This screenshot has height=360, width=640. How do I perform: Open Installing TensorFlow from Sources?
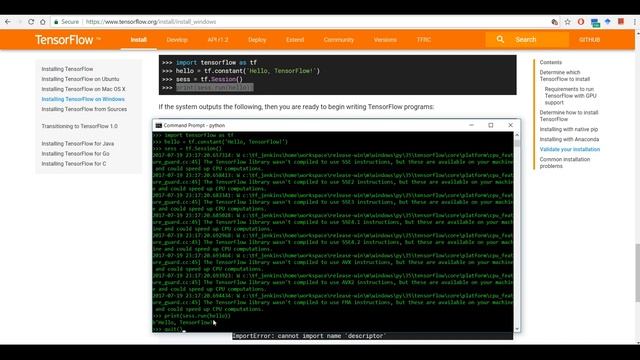[84, 109]
